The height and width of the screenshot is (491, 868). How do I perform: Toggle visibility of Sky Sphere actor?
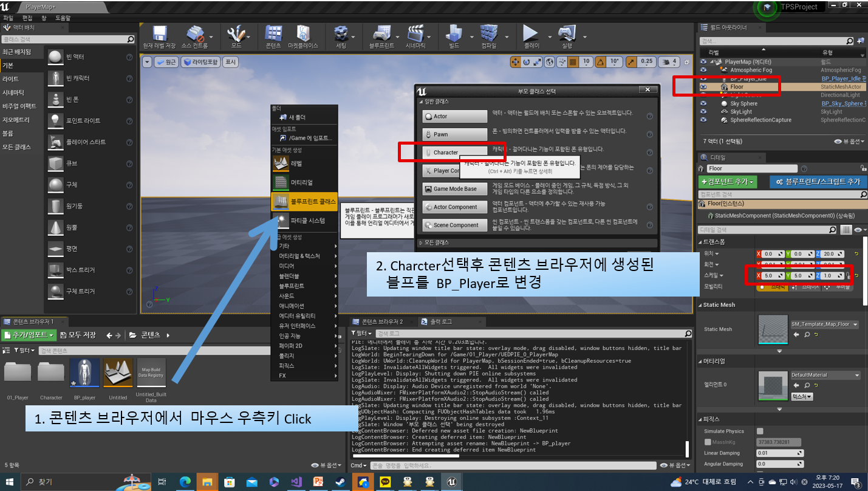[703, 104]
